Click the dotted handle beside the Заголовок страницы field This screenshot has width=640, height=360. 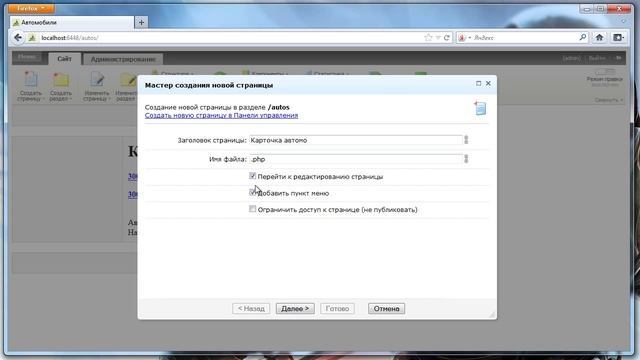pos(466,140)
